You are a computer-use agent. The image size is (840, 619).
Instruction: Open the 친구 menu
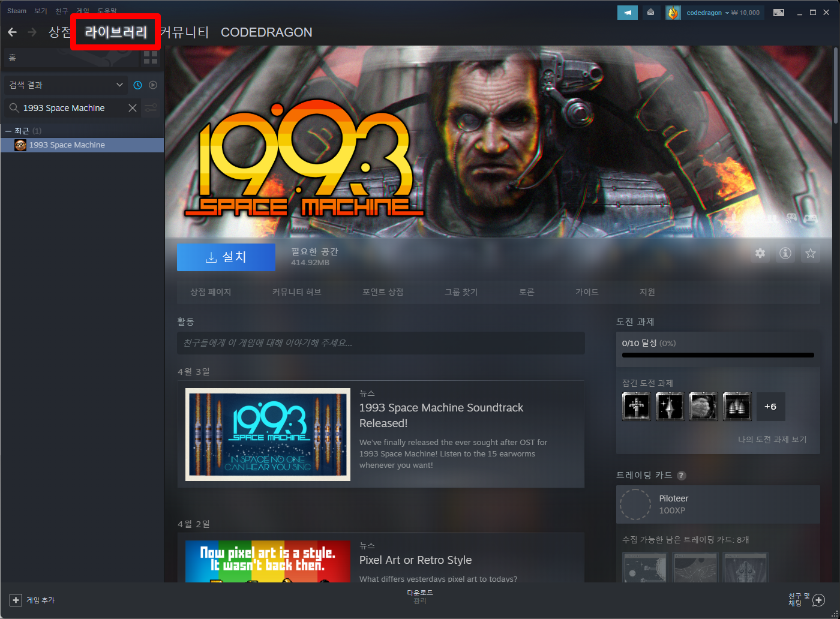(x=62, y=11)
